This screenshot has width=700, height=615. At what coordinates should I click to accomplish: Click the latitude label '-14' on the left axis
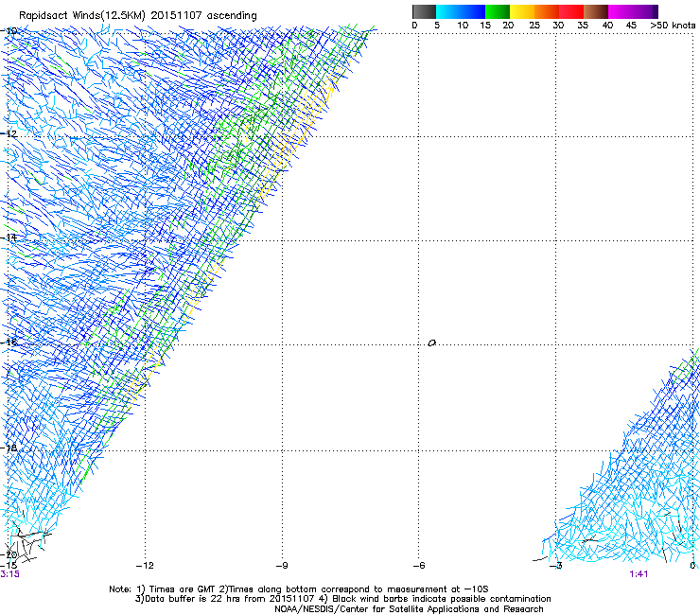pos(9,237)
